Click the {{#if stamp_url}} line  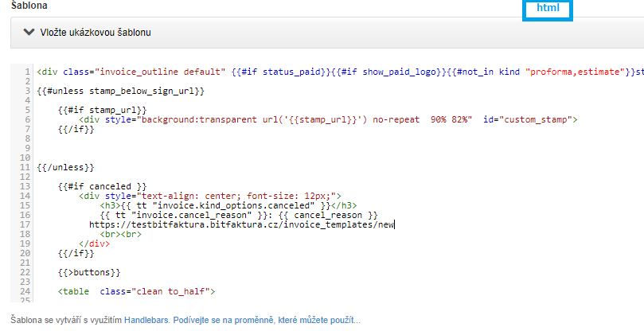[x=102, y=110]
